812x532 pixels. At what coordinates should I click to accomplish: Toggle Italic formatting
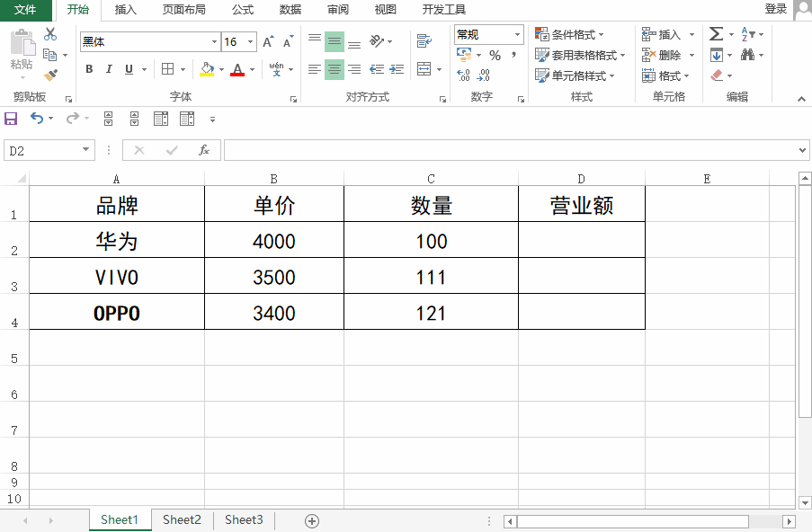(x=109, y=69)
